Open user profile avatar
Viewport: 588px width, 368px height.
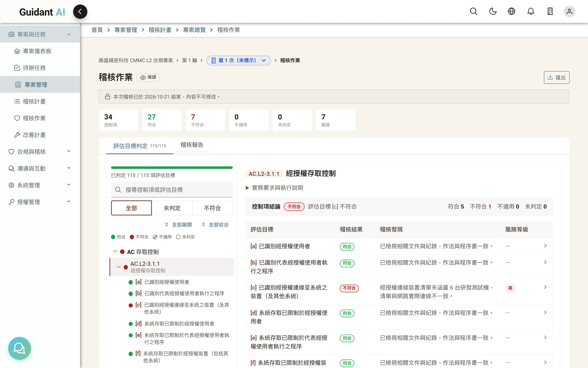[x=569, y=11]
